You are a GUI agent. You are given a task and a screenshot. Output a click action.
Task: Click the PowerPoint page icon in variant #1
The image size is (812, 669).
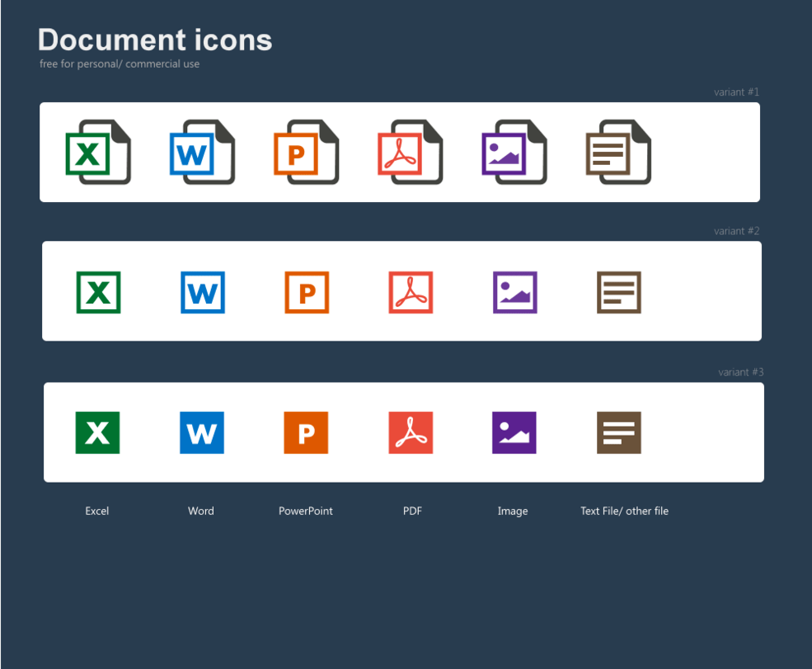tap(306, 152)
